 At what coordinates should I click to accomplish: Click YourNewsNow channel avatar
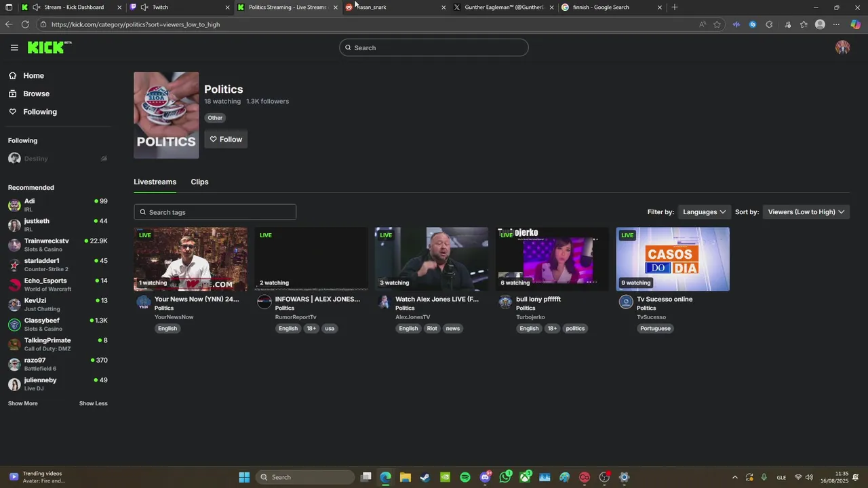coord(144,302)
